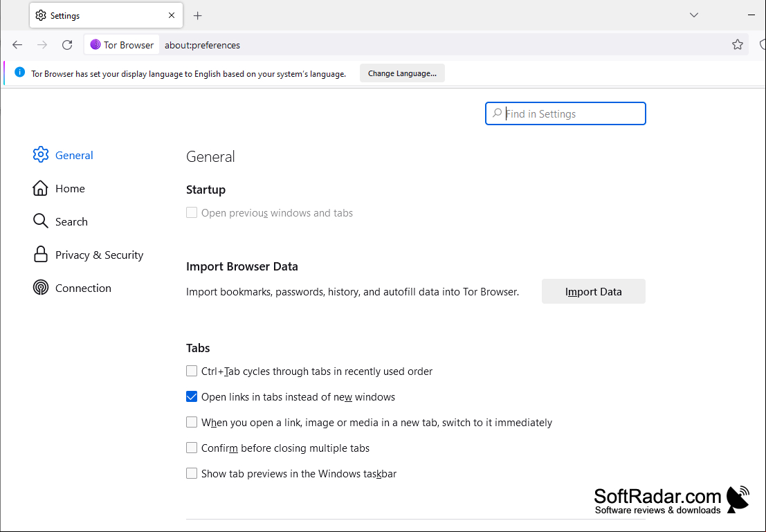Click the Tor Browser onion identity icon
This screenshot has height=532, width=766.
(95, 45)
